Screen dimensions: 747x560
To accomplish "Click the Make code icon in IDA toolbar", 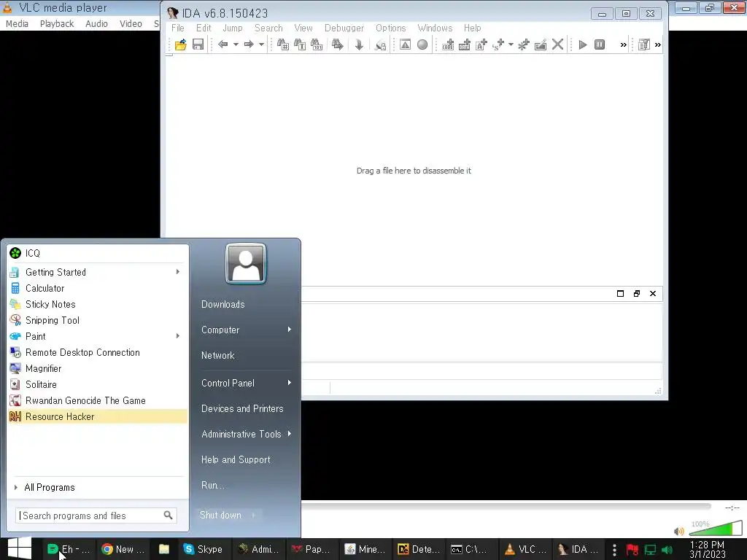I will coord(448,44).
